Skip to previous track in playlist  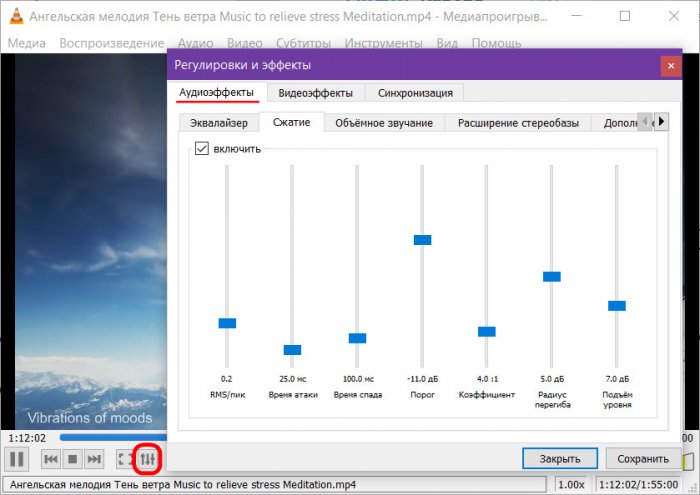pos(50,459)
